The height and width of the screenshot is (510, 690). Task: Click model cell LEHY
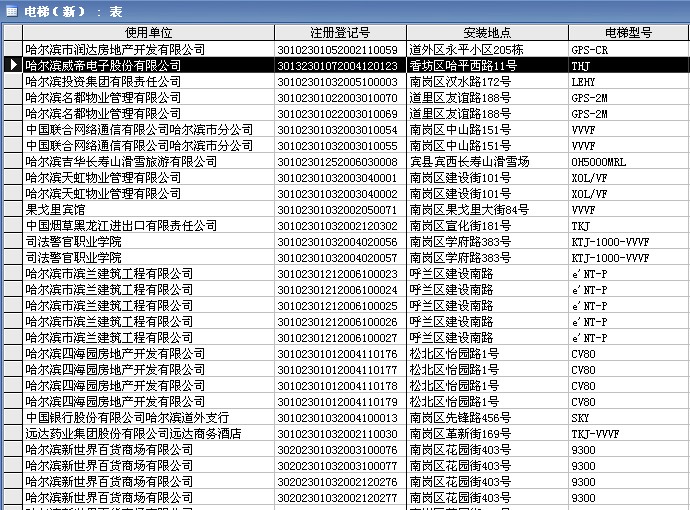[x=628, y=81]
